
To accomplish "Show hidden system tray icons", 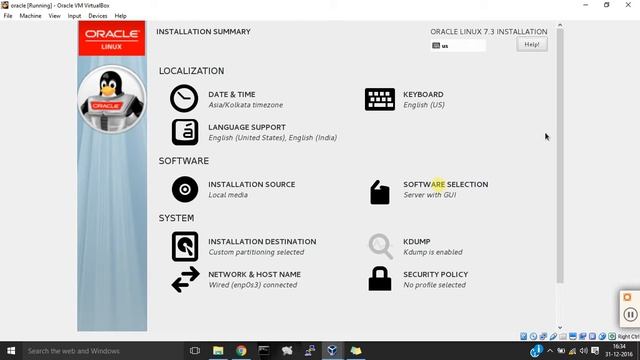I will (550, 351).
